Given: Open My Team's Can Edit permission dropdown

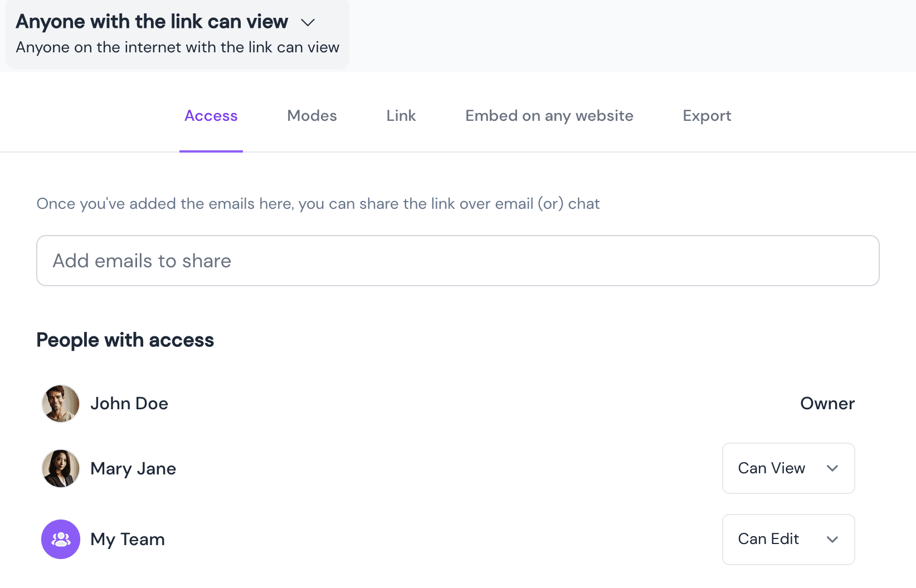Looking at the screenshot, I should click(787, 539).
